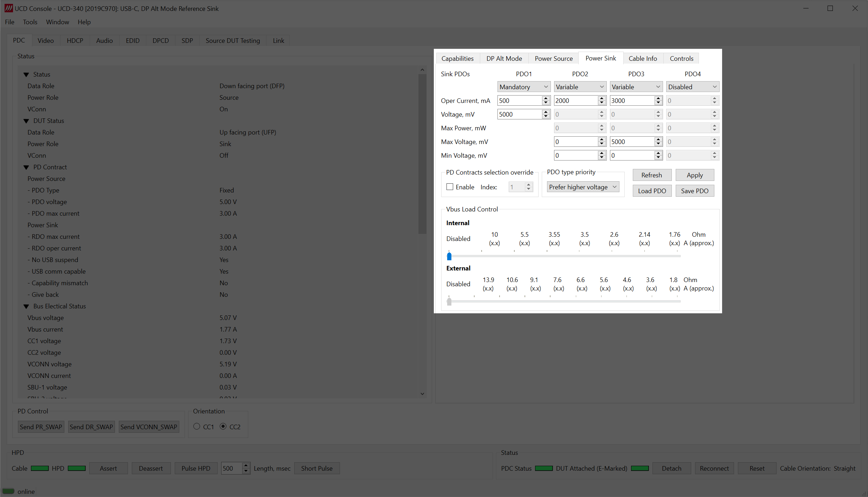Switch to the Video tab
868x497 pixels.
(46, 40)
